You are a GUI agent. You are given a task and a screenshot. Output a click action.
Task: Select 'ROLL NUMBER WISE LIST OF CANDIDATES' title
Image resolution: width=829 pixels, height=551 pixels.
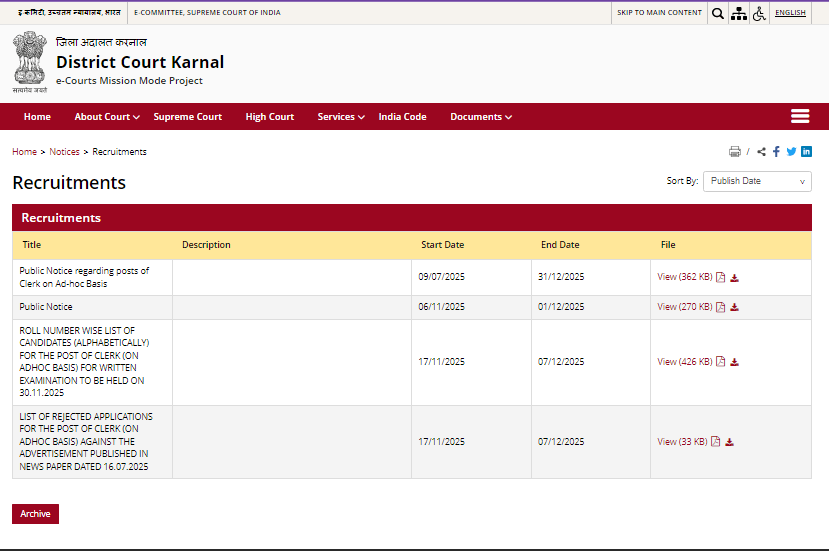(85, 362)
